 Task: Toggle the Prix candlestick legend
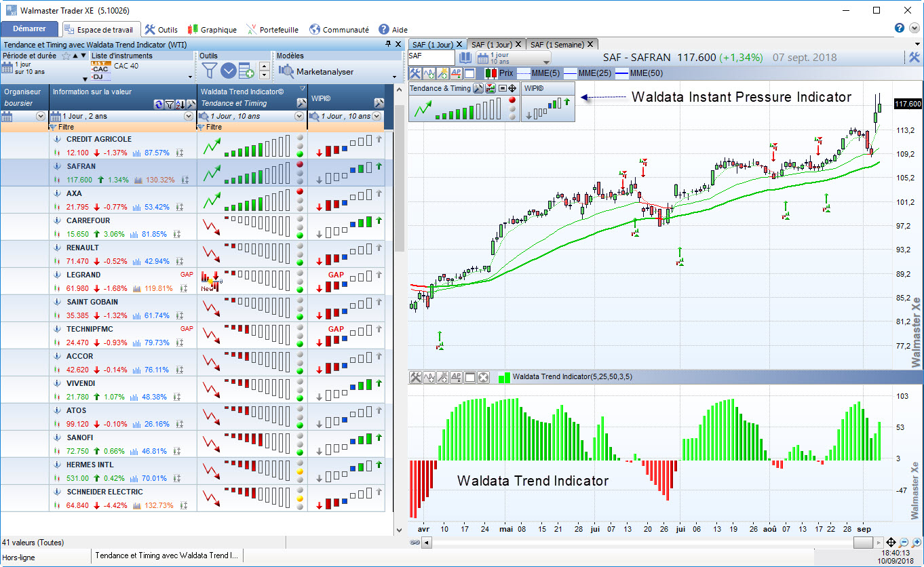[x=500, y=73]
